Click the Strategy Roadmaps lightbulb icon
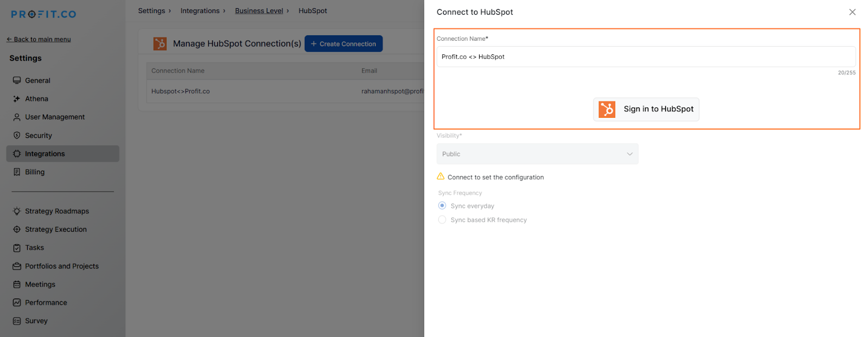Screen dimensions: 868x337 click(17, 211)
